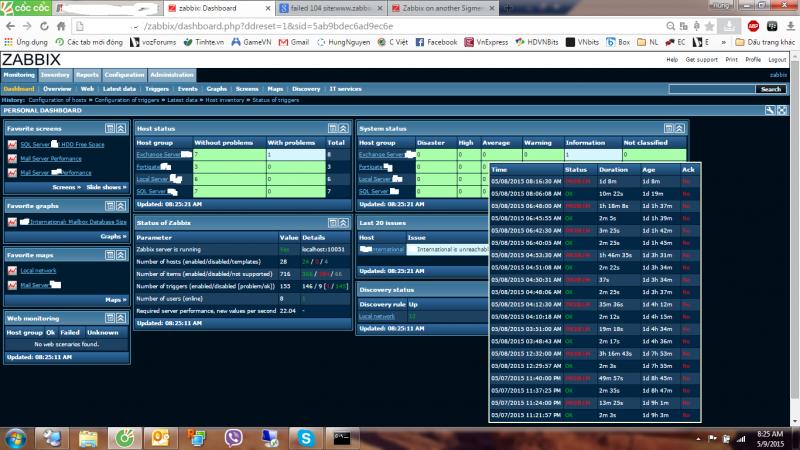The image size is (800, 450).
Task: Switch to failed 104 site browser tab
Action: [332, 8]
